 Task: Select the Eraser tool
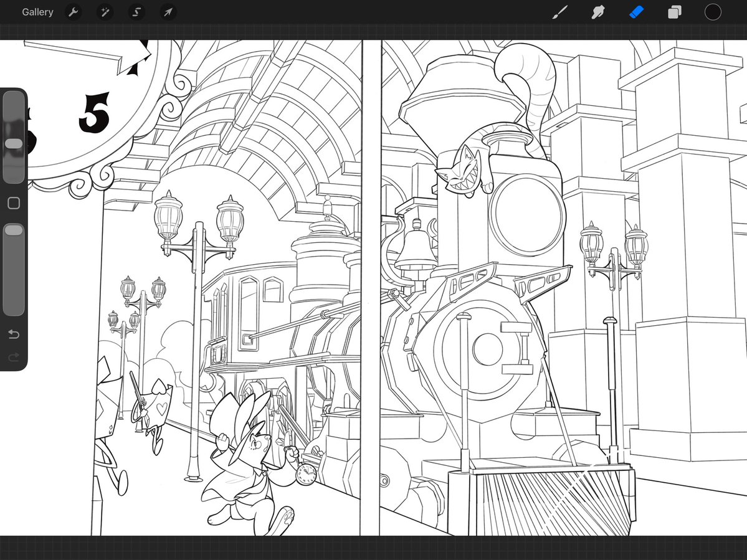coord(637,12)
